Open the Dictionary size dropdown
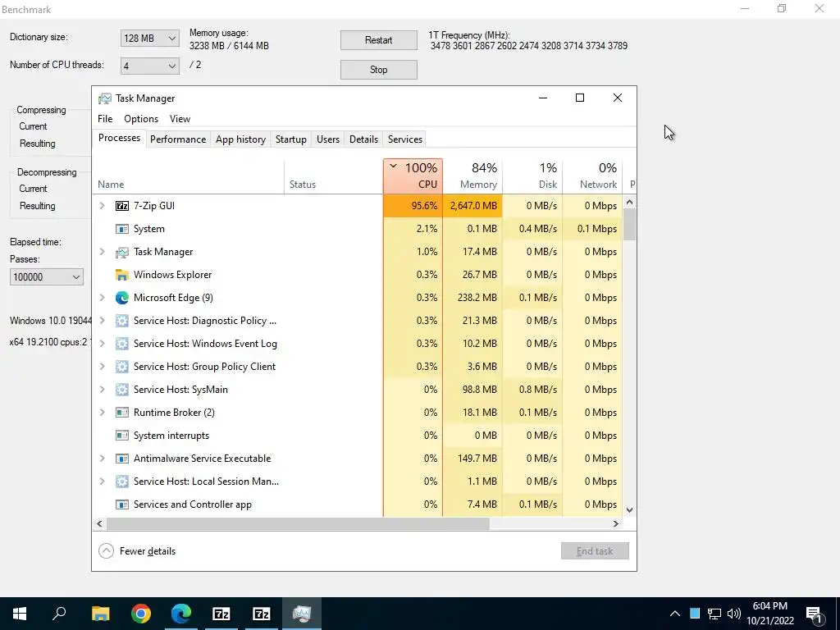 (x=149, y=39)
